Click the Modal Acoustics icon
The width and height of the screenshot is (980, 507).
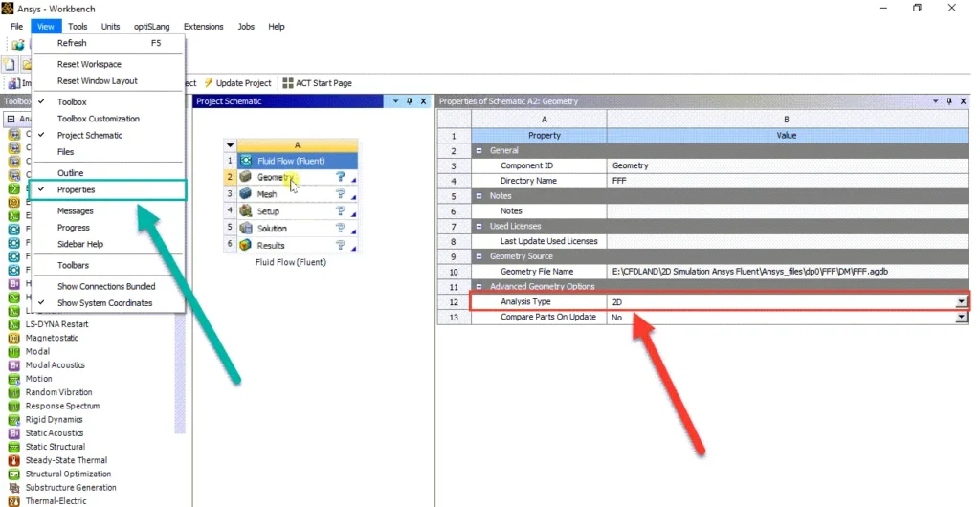coord(13,365)
